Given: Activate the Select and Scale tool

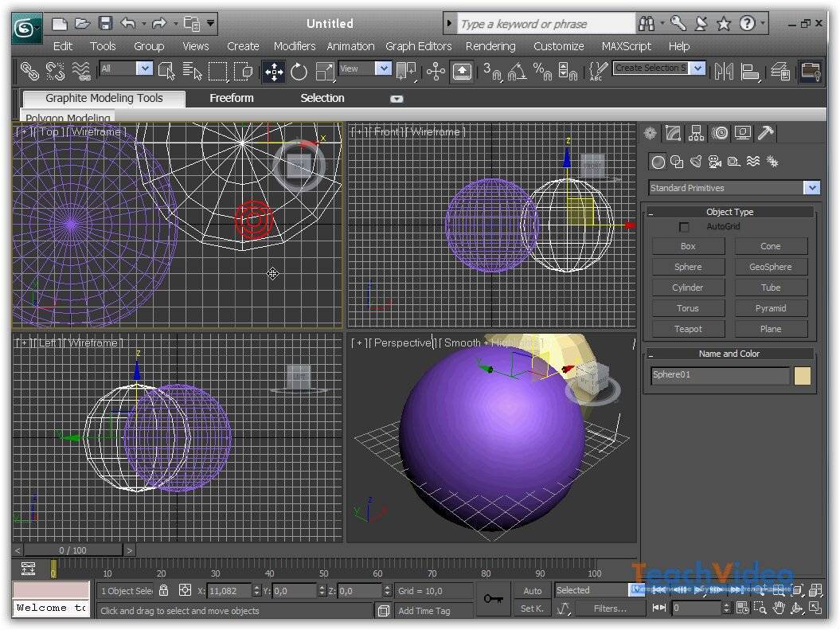Looking at the screenshot, I should pos(324,72).
